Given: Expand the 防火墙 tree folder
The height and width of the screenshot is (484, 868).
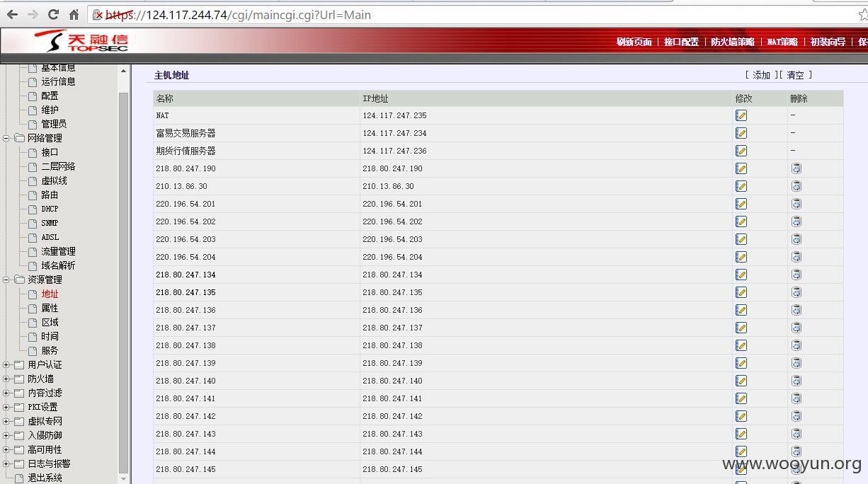Looking at the screenshot, I should coord(6,379).
